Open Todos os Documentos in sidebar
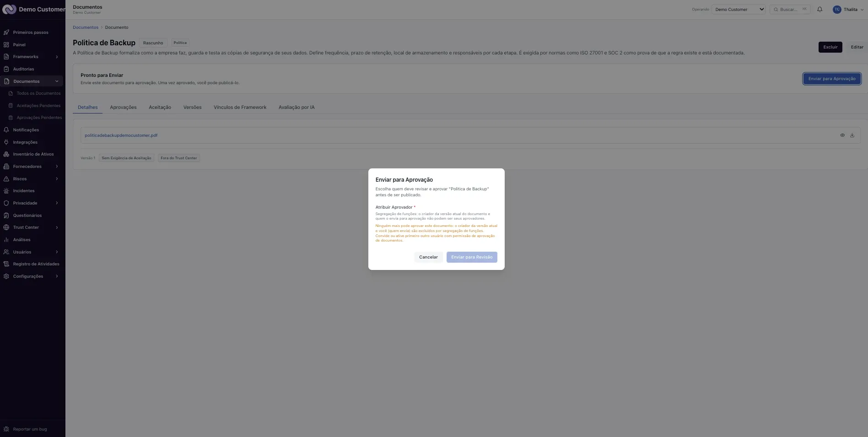868x437 pixels. coord(38,93)
